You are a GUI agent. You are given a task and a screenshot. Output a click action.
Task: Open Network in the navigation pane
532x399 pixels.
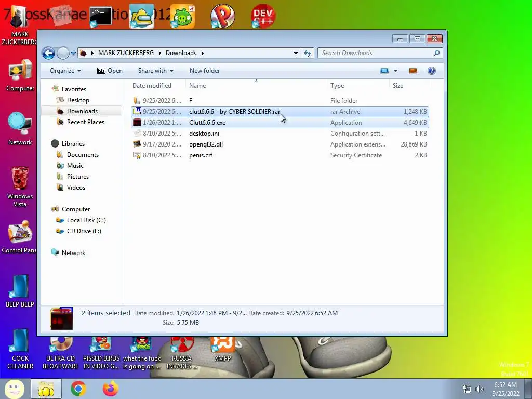point(73,253)
